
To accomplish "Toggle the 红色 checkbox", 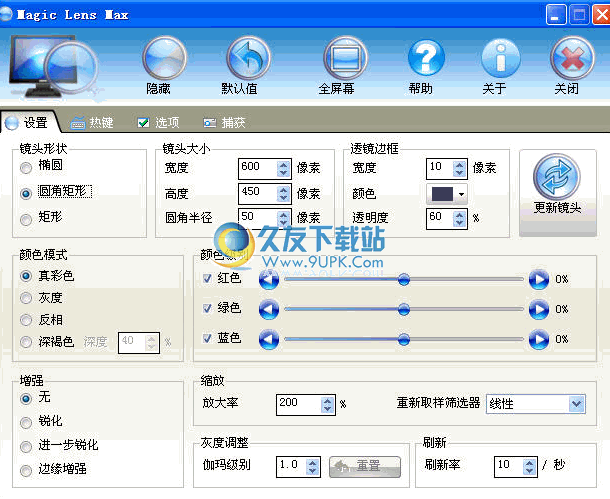I will click(207, 278).
